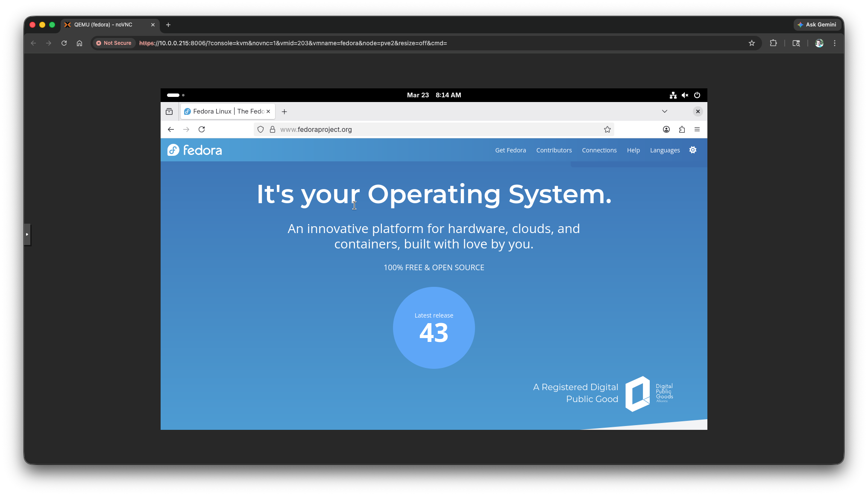
Task: Click the www.fedoraproject.org address field
Action: (427, 129)
